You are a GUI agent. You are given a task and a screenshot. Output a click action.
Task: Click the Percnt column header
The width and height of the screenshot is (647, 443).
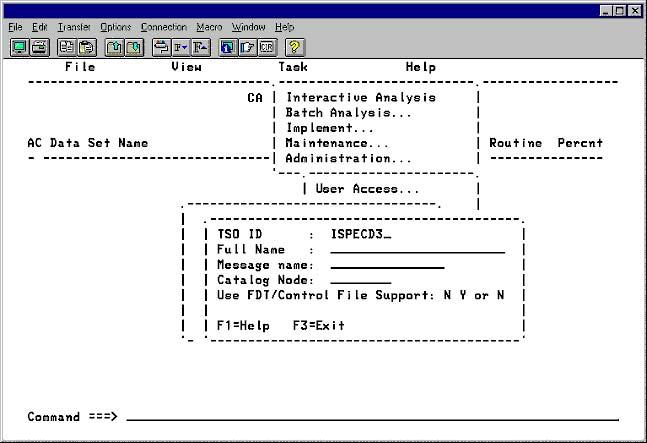point(580,143)
